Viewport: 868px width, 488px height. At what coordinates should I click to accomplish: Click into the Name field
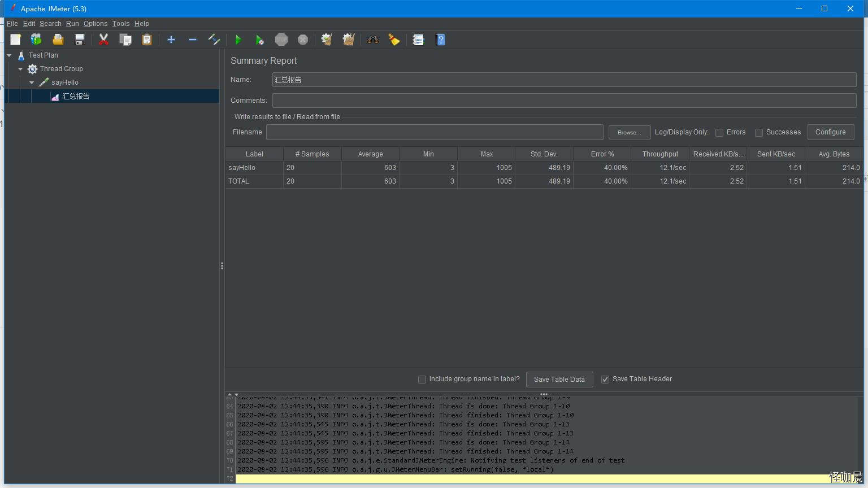click(564, 80)
